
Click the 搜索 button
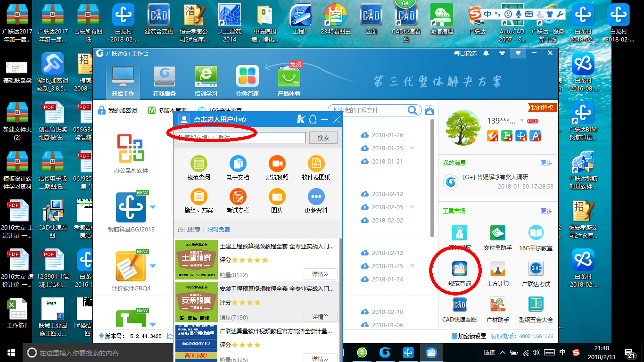[x=323, y=138]
